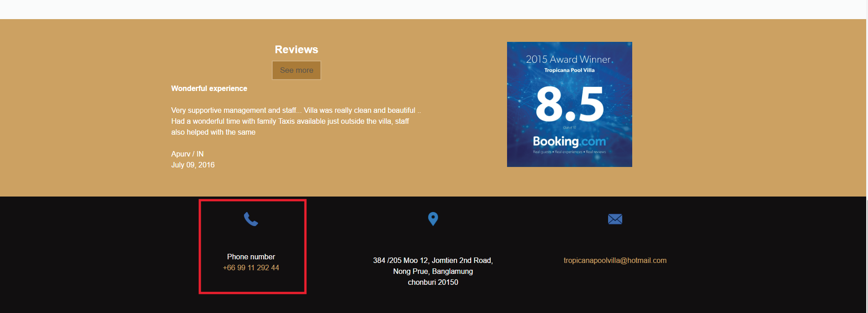Click the review line also helped with the same
This screenshot has width=868, height=313.
[213, 132]
